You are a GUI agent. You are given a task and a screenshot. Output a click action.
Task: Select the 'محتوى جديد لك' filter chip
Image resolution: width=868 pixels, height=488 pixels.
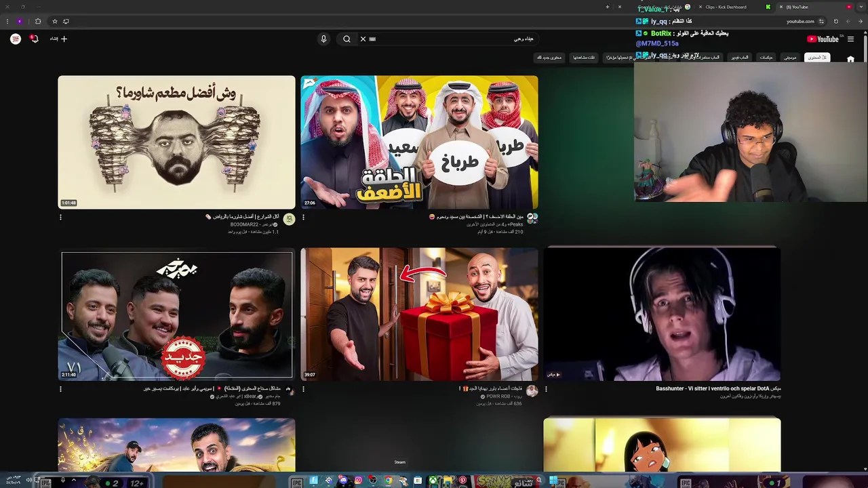click(549, 58)
